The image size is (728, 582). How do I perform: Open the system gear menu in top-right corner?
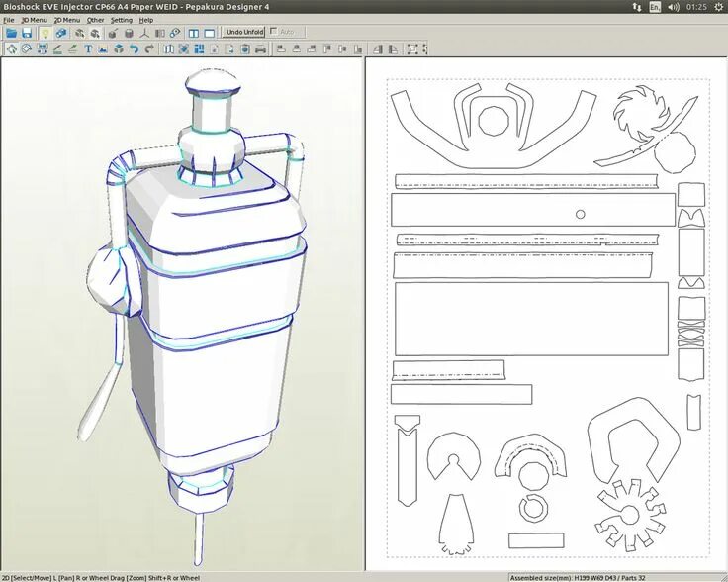pyautogui.click(x=719, y=7)
